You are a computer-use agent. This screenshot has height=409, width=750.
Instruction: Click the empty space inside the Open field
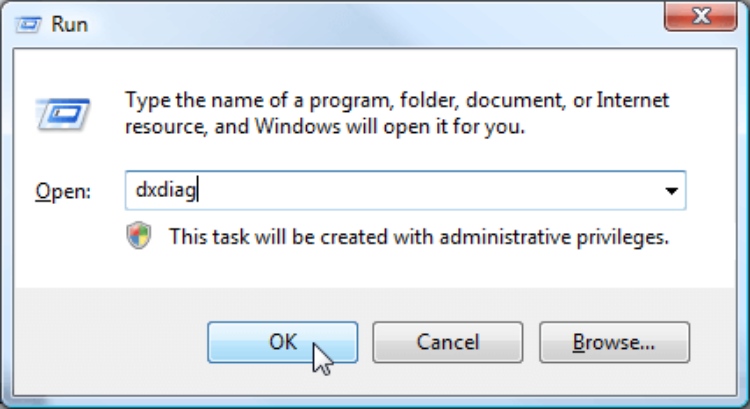point(426,190)
